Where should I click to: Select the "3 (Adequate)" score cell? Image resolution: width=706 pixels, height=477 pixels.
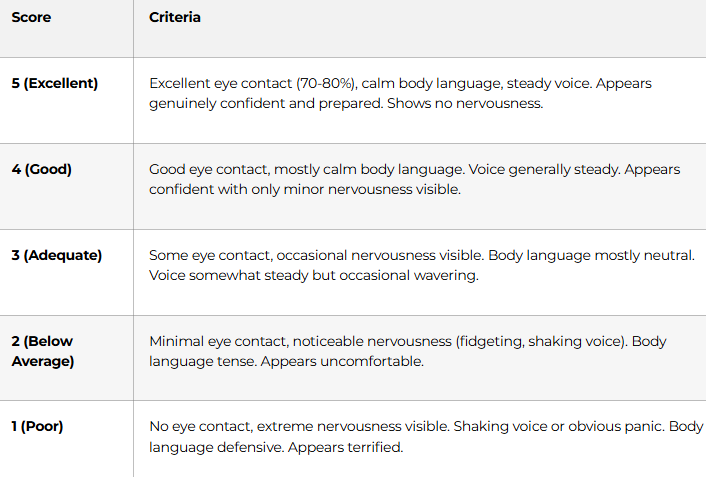coord(56,255)
